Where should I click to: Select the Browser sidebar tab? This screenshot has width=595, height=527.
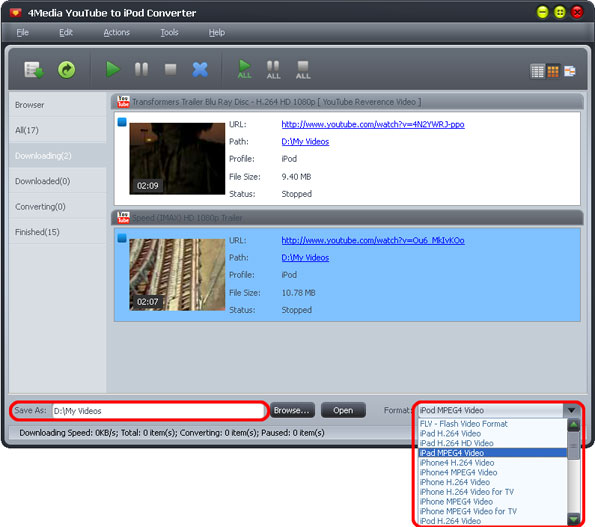tap(57, 105)
